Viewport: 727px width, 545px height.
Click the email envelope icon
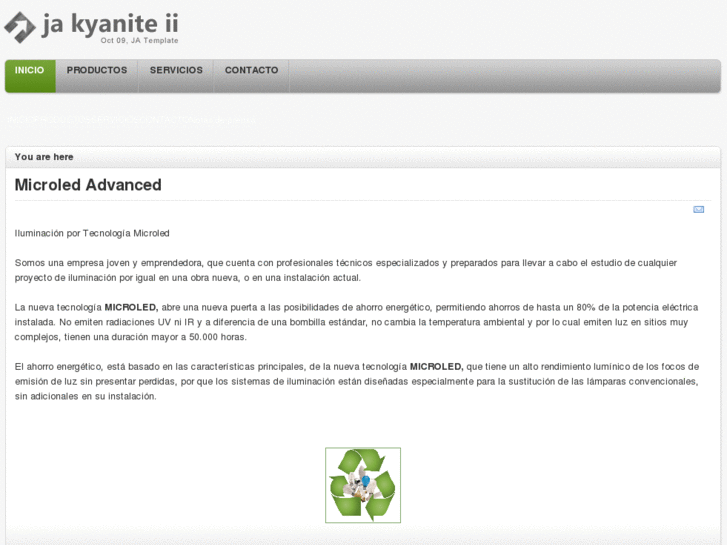[x=698, y=210]
